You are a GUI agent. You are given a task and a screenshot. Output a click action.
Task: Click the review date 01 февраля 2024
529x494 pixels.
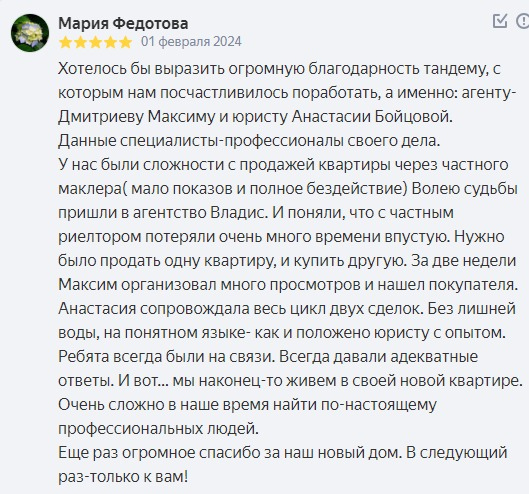pyautogui.click(x=191, y=42)
